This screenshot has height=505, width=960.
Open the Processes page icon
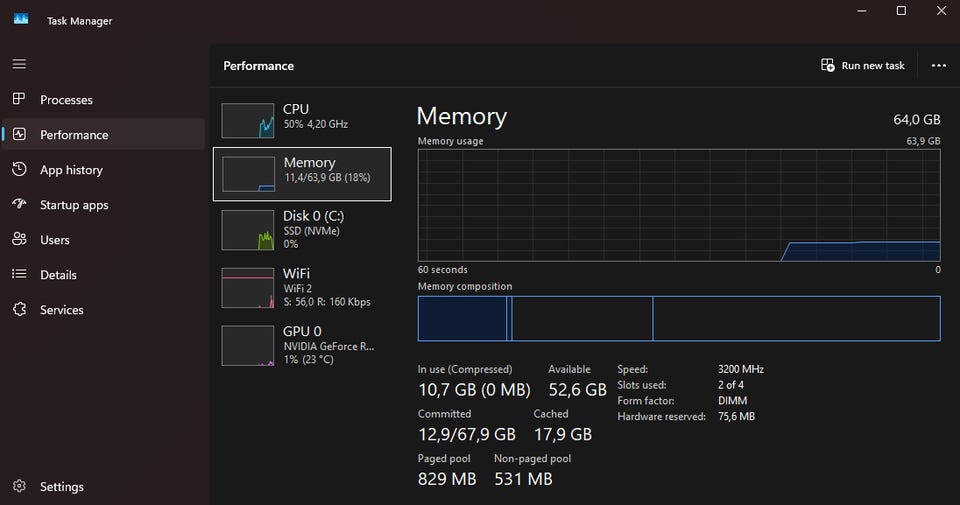click(19, 100)
